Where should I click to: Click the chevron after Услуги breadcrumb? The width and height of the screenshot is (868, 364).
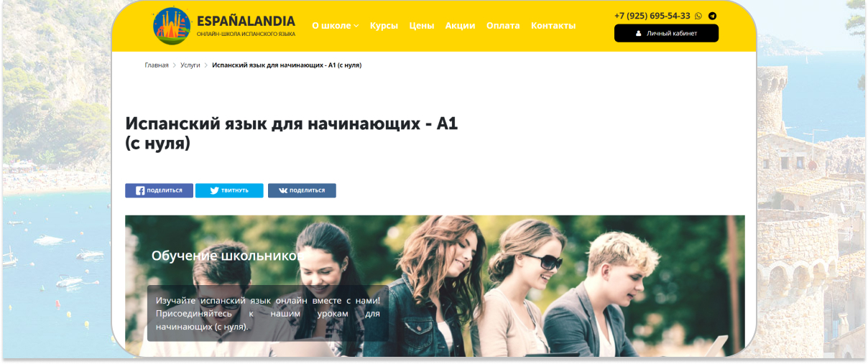click(x=206, y=65)
